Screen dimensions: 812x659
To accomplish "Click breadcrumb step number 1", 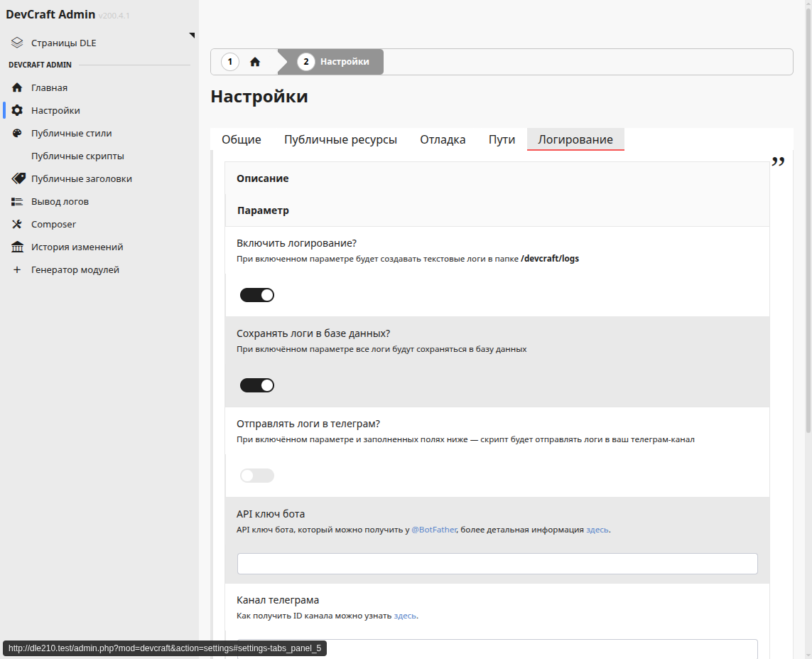I will 230,62.
